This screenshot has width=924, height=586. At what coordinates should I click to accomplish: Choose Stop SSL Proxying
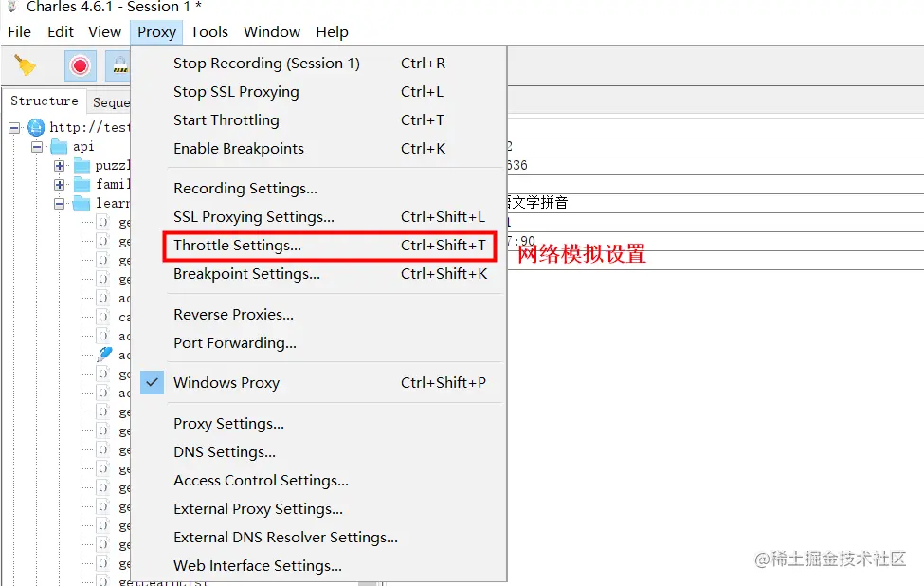click(x=318, y=91)
